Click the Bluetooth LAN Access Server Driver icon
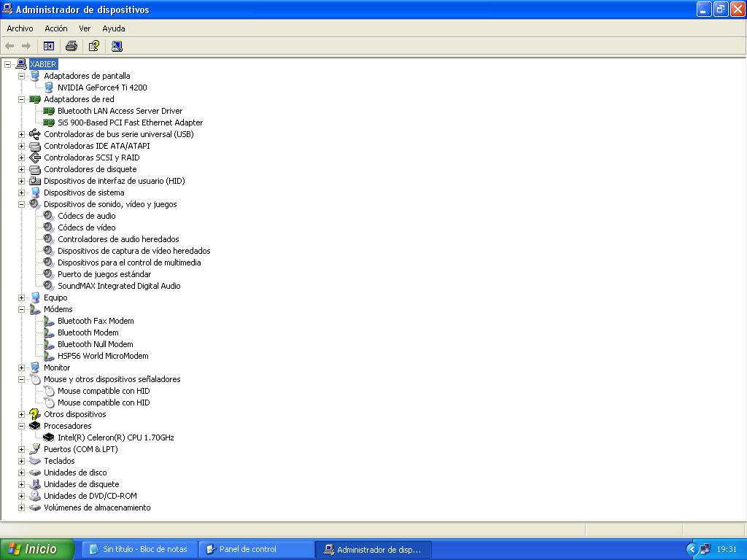The height and width of the screenshot is (560, 747). (49, 111)
